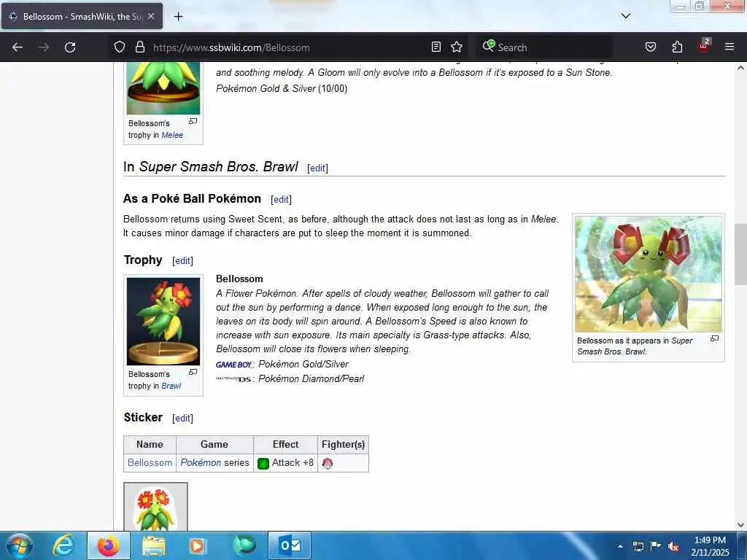Open the media player taskbar icon
This screenshot has width=747, height=560.
pos(197,545)
